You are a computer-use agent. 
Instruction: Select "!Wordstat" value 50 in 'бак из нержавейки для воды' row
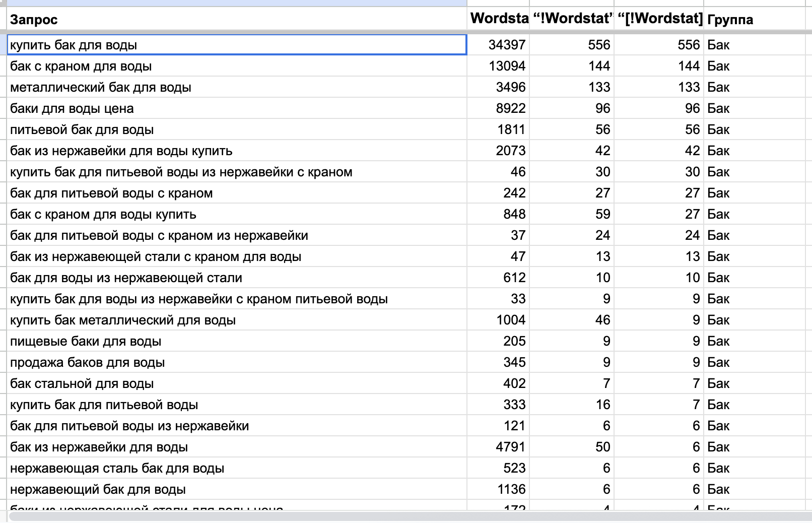[x=572, y=447]
